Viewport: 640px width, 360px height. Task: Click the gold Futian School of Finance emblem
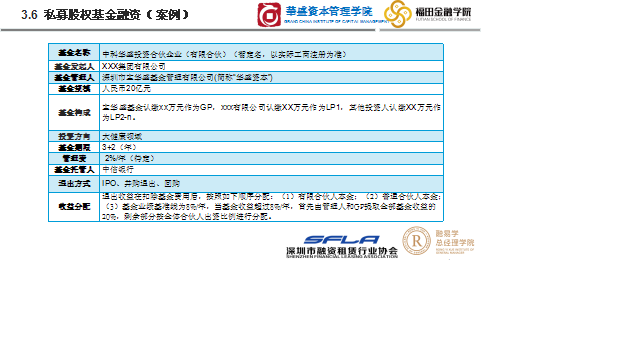[398, 14]
